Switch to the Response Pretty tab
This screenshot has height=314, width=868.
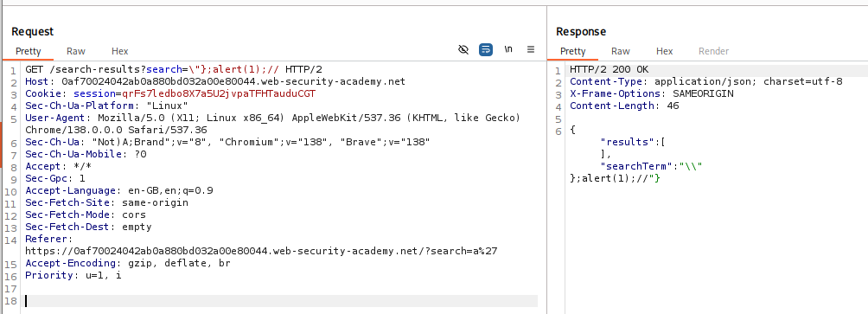tap(573, 51)
